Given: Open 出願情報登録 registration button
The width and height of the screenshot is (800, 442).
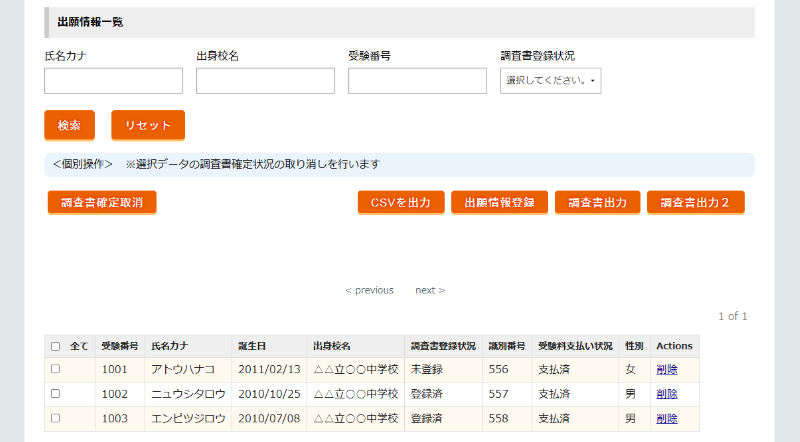Looking at the screenshot, I should [x=499, y=203].
